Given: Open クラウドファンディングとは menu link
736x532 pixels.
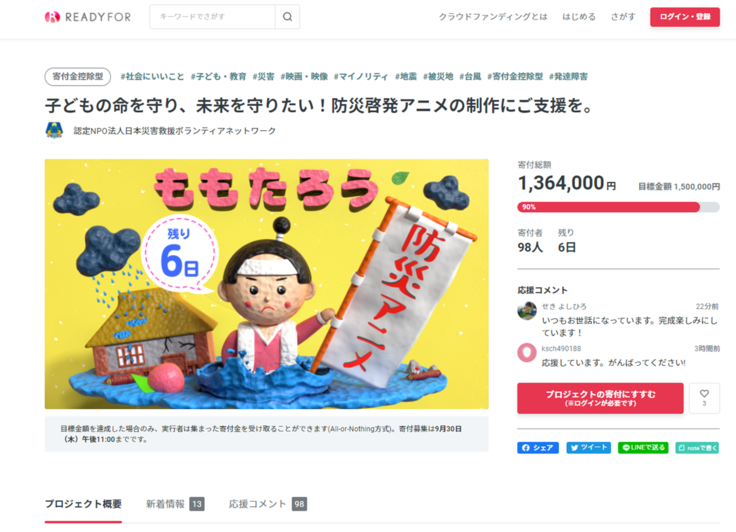Looking at the screenshot, I should [x=493, y=17].
